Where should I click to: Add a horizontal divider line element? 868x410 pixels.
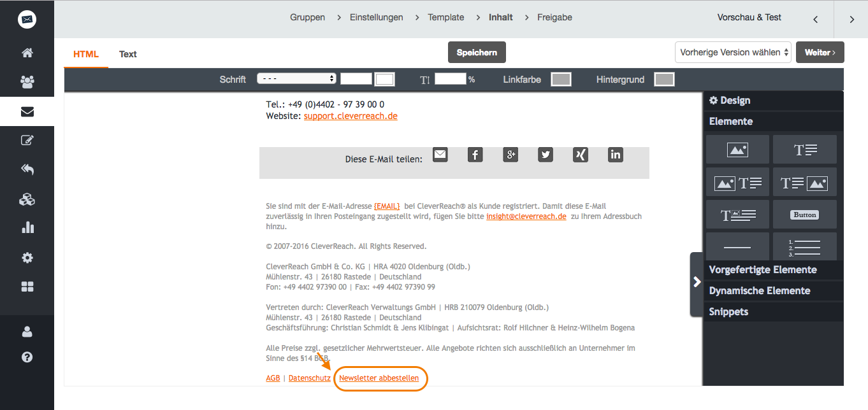(737, 246)
